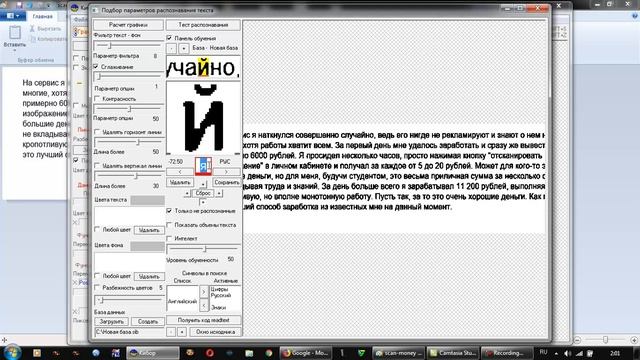Click the recognized character field showing Я
The image size is (640, 360).
click(x=203, y=166)
